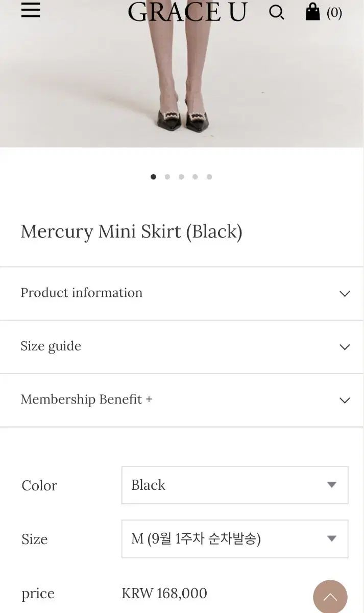This screenshot has height=613, width=364.
Task: Jump to the fourth product image dot
Action: (195, 177)
